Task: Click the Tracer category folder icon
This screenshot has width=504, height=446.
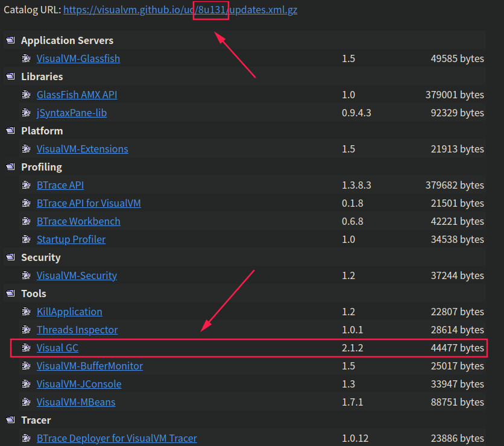Action: coord(11,420)
